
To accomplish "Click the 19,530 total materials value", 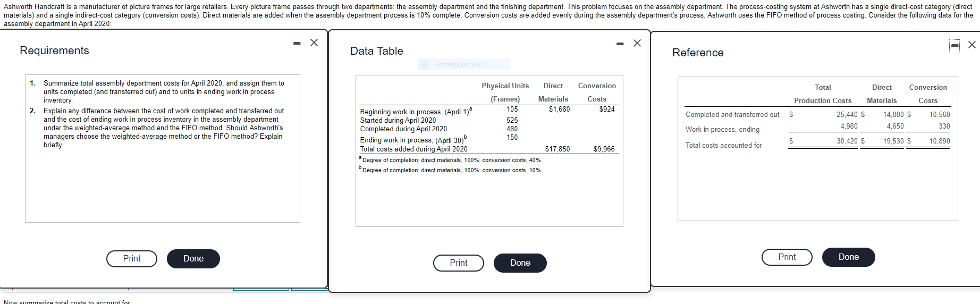I will coord(893,141).
